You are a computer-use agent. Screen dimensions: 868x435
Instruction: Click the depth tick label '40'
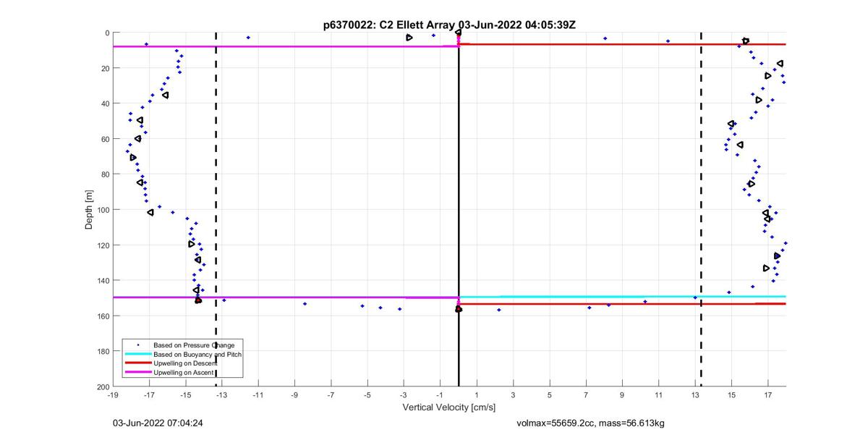[105, 104]
